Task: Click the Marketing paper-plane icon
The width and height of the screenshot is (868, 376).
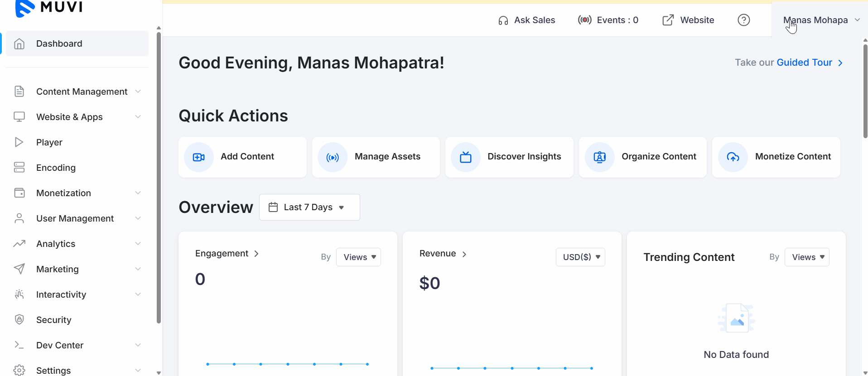Action: coord(19,269)
